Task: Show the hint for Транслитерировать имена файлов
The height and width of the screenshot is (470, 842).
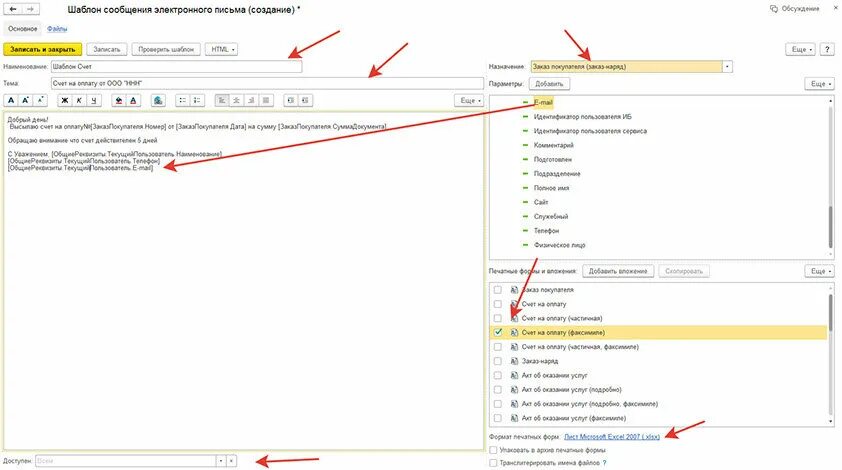Action: click(604, 463)
